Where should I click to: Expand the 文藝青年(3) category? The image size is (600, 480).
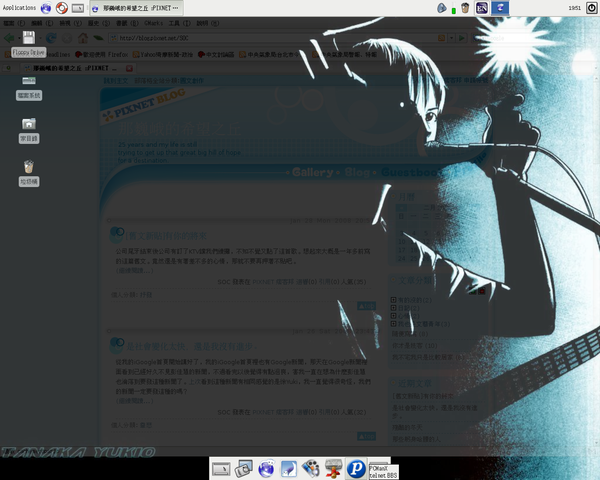pyautogui.click(x=393, y=324)
